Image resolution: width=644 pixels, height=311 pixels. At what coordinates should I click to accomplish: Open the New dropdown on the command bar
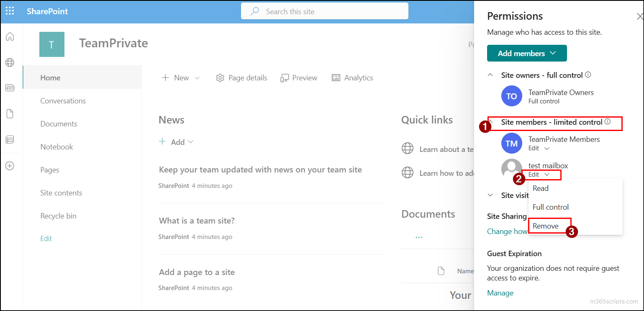(x=181, y=77)
